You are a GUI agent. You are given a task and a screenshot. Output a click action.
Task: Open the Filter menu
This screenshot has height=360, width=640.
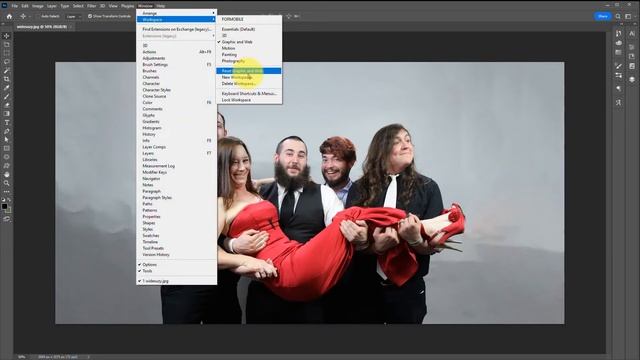click(91, 6)
